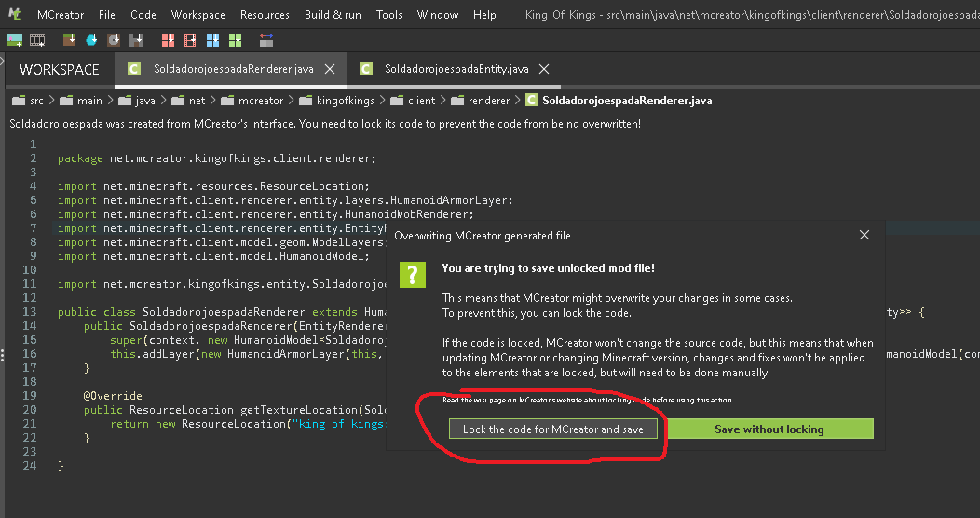This screenshot has height=518, width=980.
Task: Click the green question mark dialog icon
Action: click(413, 274)
